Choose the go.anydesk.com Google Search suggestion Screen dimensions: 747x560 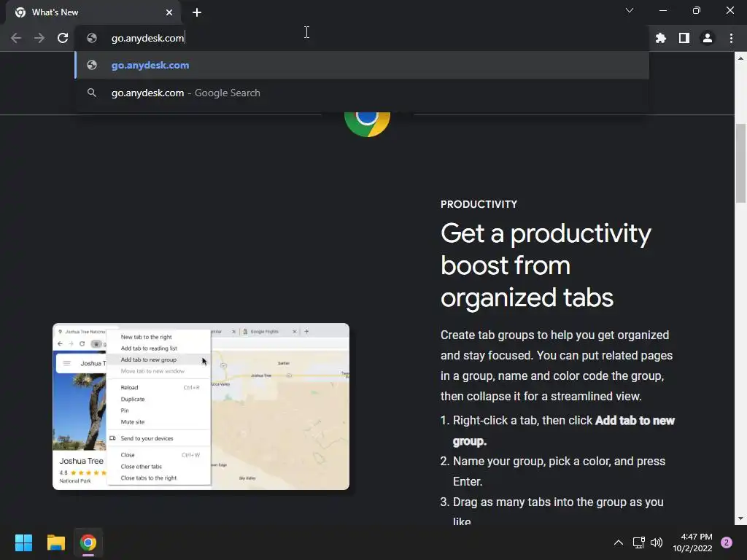(x=362, y=93)
